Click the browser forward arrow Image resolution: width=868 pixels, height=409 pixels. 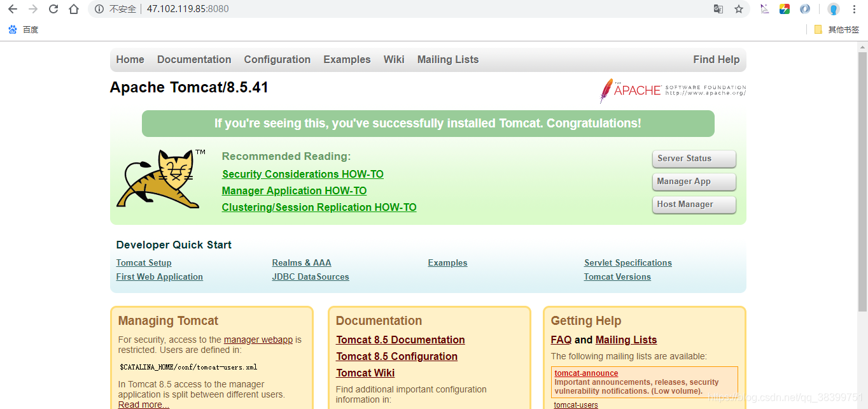33,9
